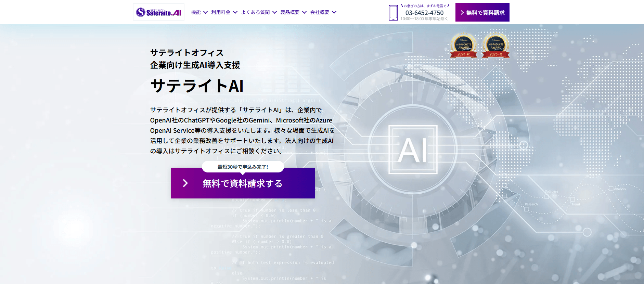
Task: Open the 機能 menu
Action: point(196,12)
